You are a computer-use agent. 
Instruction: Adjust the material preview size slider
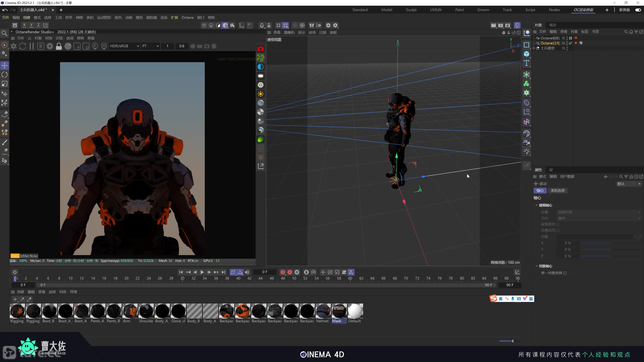[512, 341]
